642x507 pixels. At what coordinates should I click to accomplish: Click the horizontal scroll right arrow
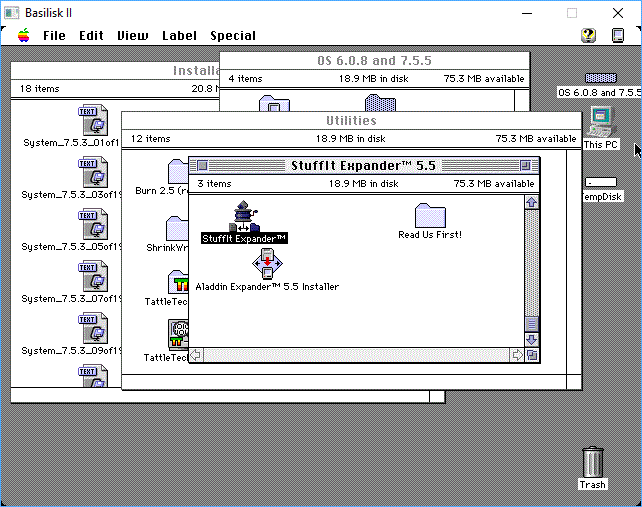(x=517, y=355)
